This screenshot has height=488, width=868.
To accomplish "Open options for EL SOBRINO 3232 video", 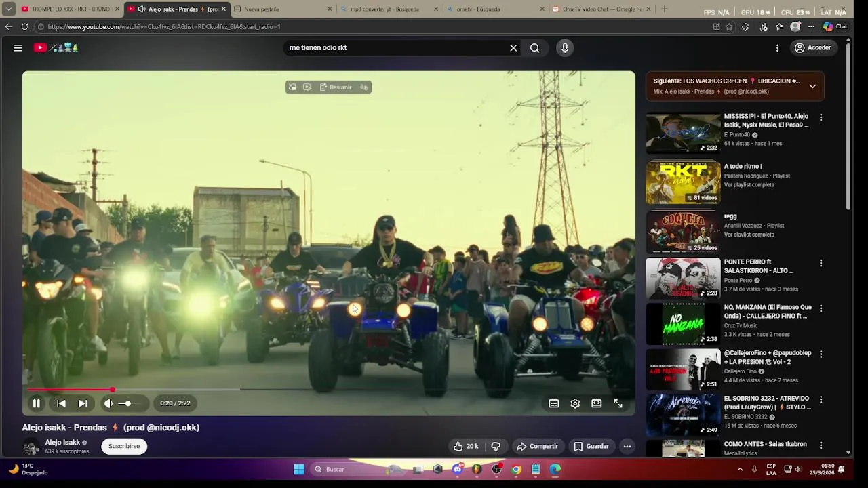I will pyautogui.click(x=821, y=399).
